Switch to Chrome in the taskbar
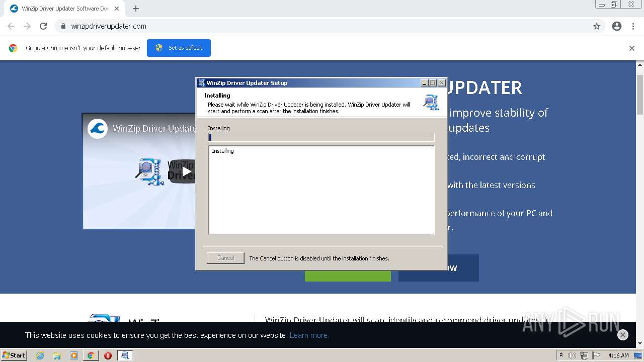 tap(91, 355)
